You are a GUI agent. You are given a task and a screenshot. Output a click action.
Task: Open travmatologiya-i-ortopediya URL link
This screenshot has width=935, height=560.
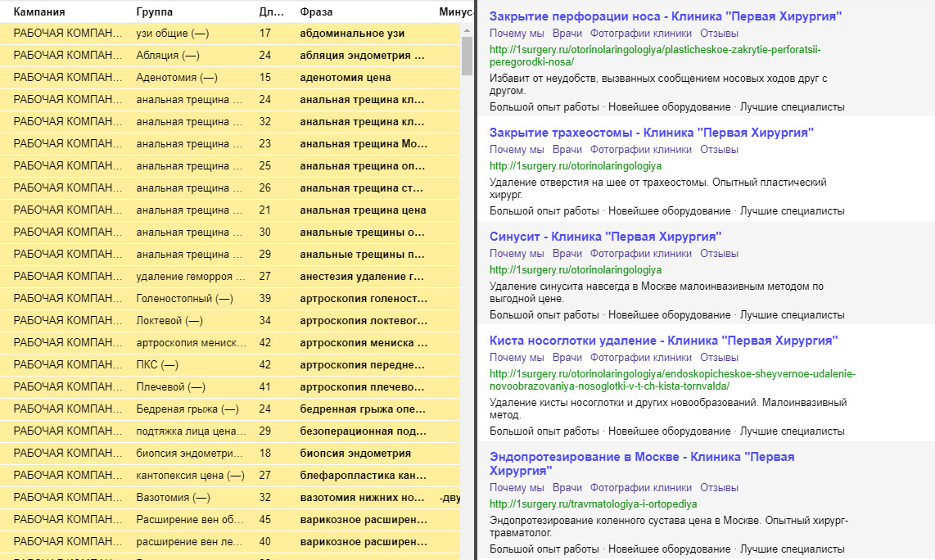594,504
